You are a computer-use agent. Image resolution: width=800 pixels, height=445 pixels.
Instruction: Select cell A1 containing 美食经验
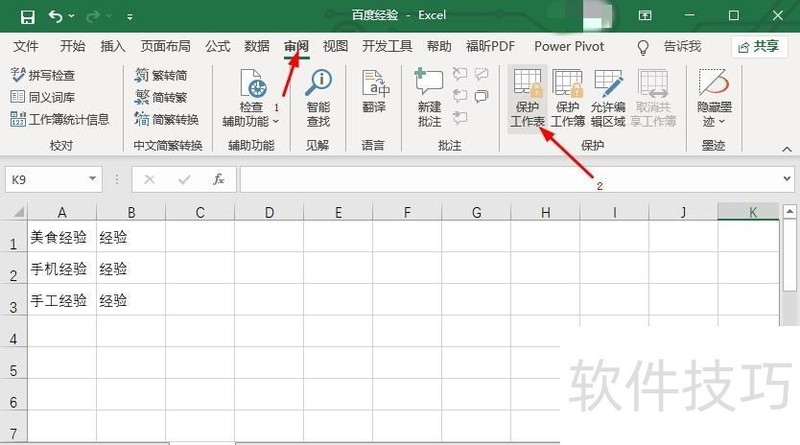62,237
